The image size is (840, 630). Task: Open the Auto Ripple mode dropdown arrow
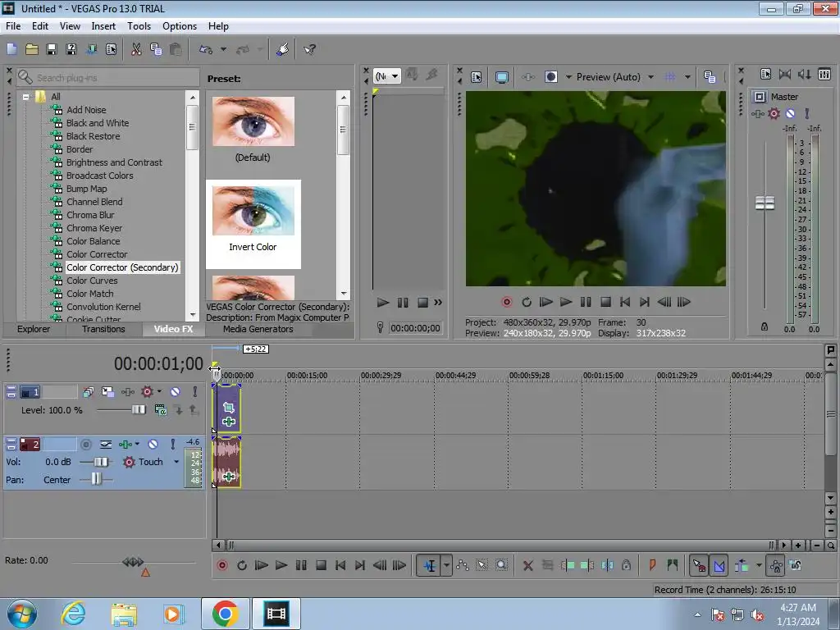point(759,565)
